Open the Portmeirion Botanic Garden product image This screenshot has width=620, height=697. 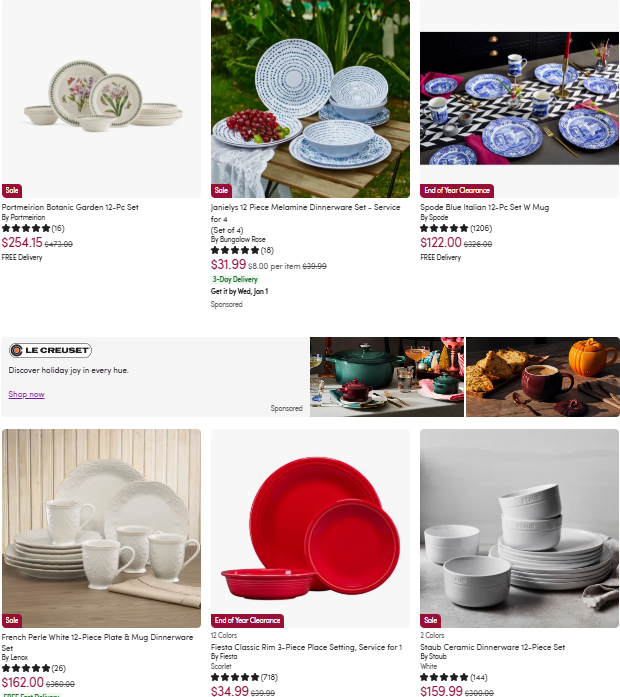tap(101, 99)
